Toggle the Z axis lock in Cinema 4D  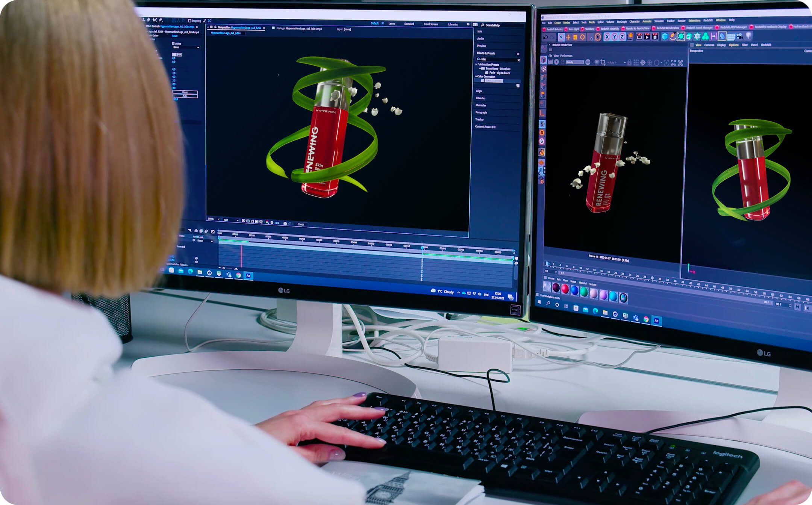622,37
